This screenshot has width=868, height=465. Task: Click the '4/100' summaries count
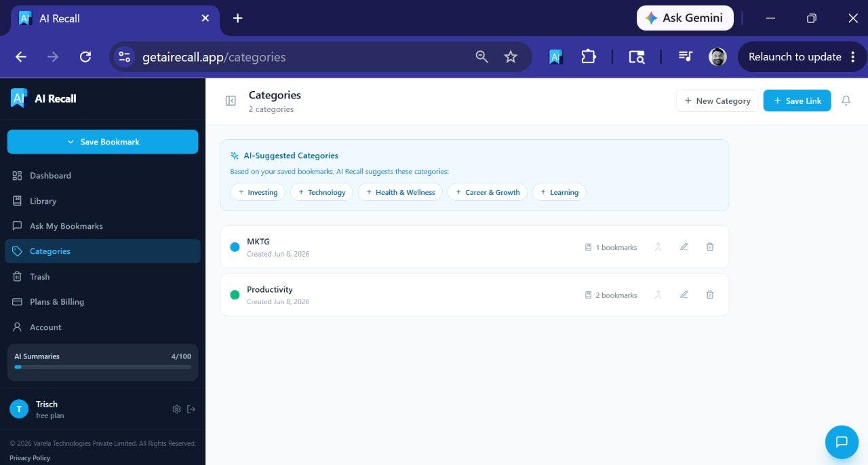pyautogui.click(x=181, y=356)
